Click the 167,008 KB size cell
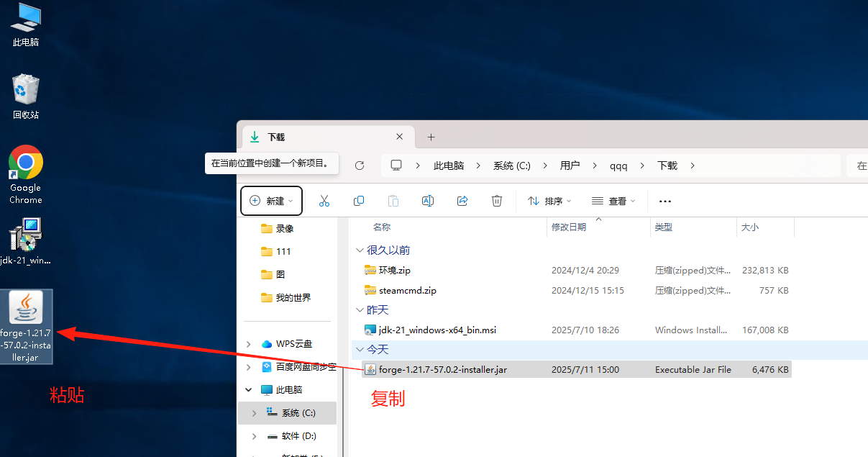Image resolution: width=868 pixels, height=457 pixels. [x=766, y=330]
